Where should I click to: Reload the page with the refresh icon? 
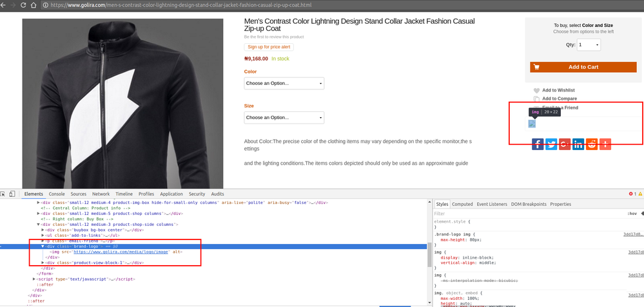point(23,5)
